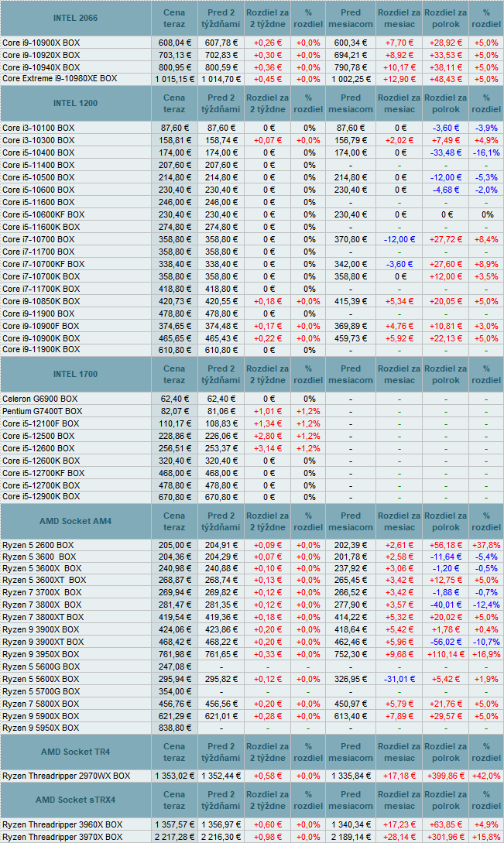Select Core i5-12600K BOX product name
This screenshot has height=843, width=504.
click(41, 461)
